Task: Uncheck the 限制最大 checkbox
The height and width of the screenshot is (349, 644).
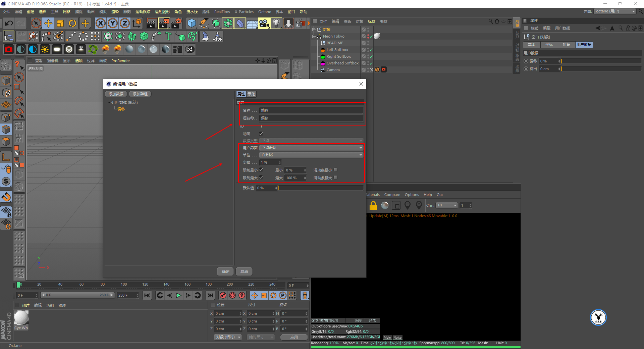Action: coord(261,178)
